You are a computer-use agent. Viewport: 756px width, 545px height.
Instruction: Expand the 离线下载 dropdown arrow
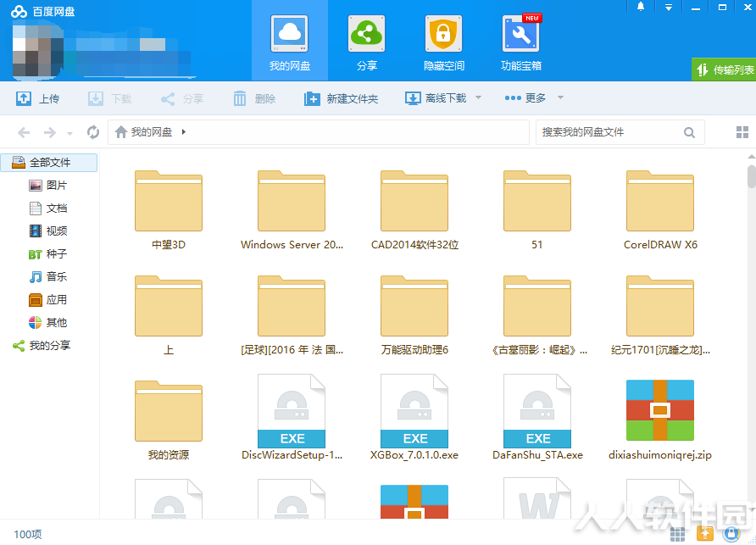pyautogui.click(x=478, y=97)
